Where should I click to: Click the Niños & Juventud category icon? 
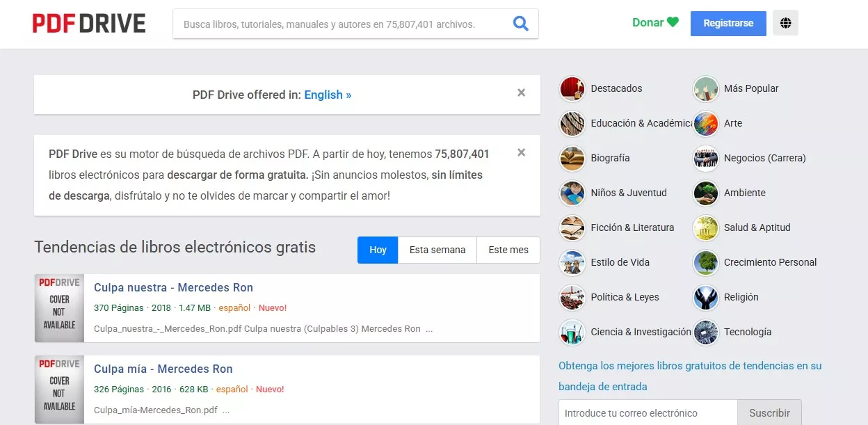[x=572, y=193]
